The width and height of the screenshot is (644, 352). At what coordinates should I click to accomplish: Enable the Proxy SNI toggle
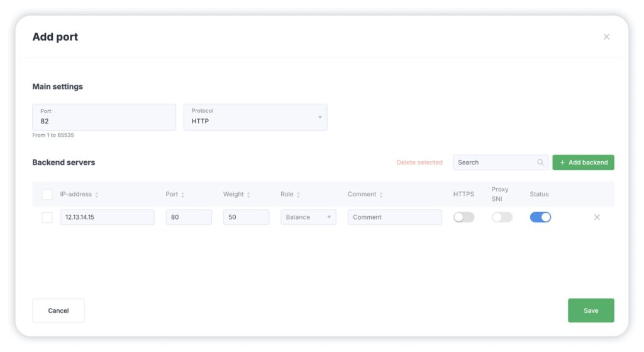[x=502, y=217]
